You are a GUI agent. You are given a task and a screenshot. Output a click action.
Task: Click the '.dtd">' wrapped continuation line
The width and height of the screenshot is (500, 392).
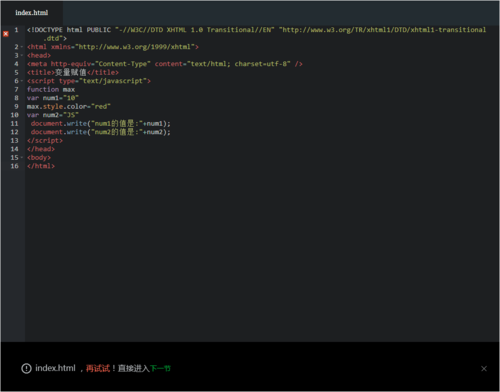(x=55, y=38)
